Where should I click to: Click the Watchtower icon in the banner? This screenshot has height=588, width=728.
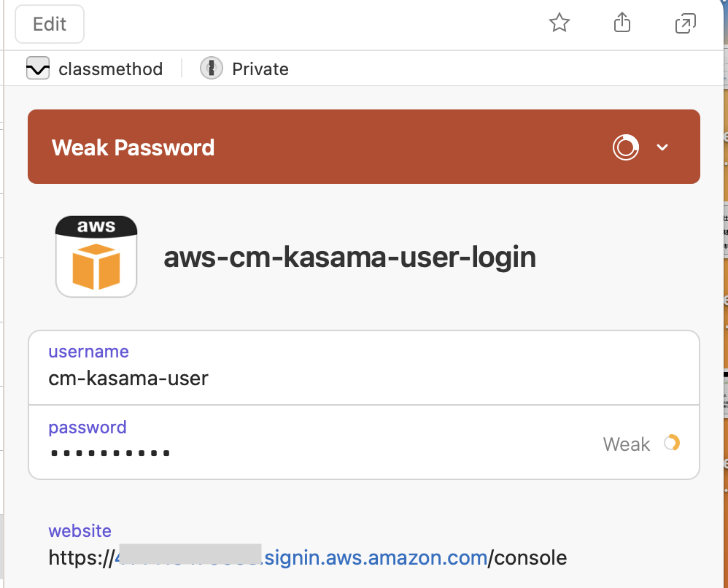[x=625, y=147]
